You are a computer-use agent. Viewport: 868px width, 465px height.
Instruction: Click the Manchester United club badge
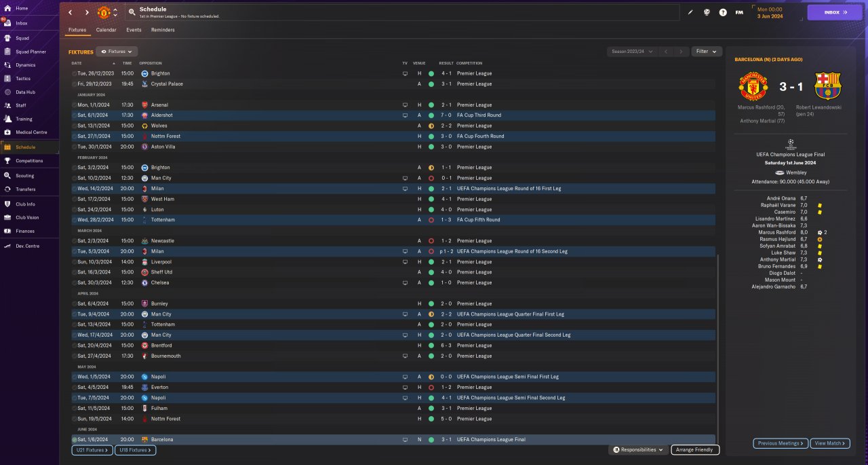(x=104, y=12)
